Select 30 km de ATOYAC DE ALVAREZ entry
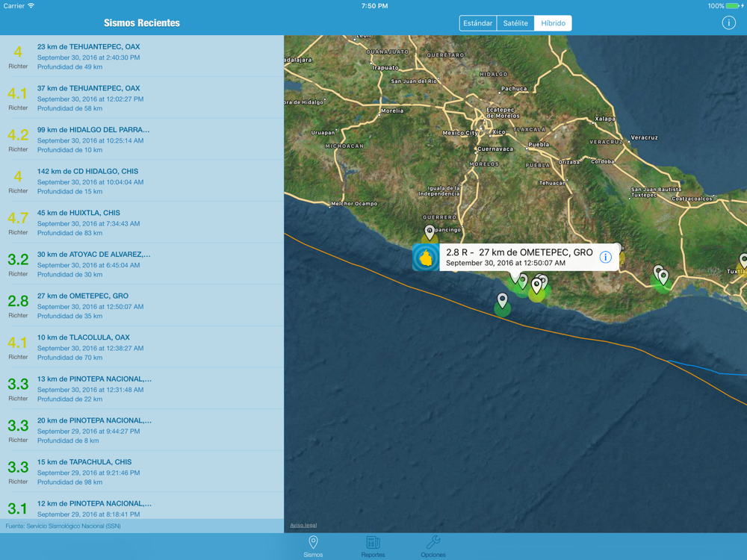 pos(142,264)
